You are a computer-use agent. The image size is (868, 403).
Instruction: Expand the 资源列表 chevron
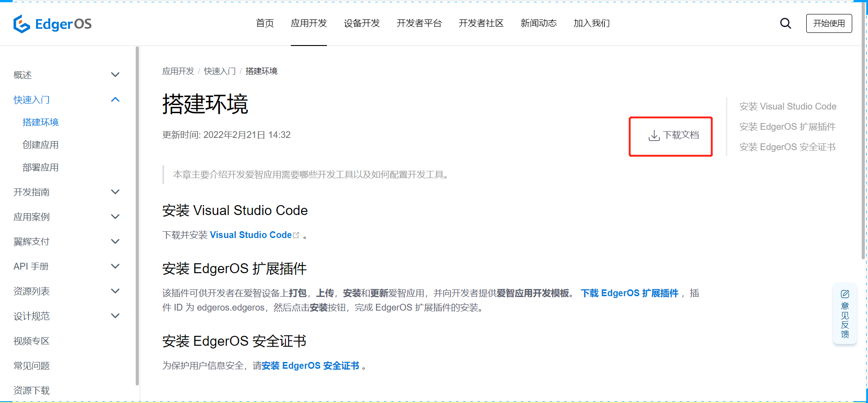[115, 291]
